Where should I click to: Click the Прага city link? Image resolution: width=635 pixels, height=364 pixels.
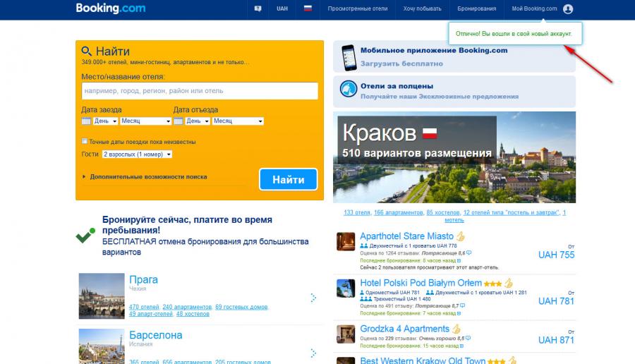coord(143,279)
